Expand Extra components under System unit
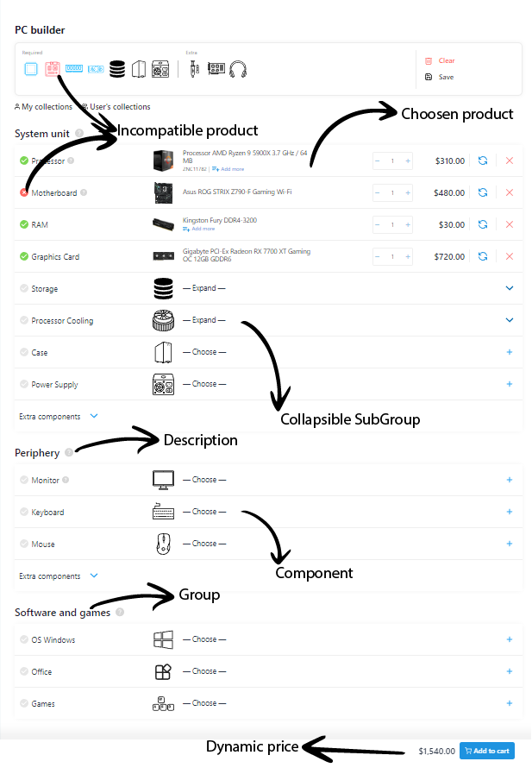This screenshot has height=774, width=532. coord(93,416)
